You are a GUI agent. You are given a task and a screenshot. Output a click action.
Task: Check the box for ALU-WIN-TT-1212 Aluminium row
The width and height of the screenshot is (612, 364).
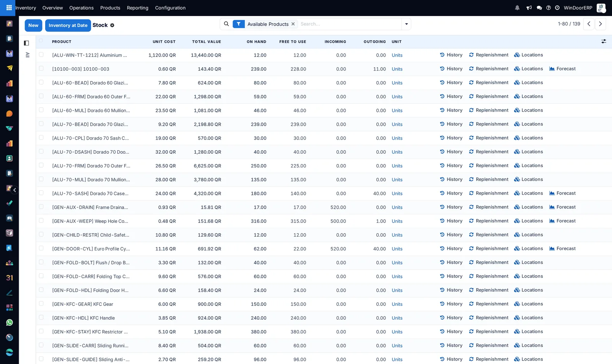41,55
